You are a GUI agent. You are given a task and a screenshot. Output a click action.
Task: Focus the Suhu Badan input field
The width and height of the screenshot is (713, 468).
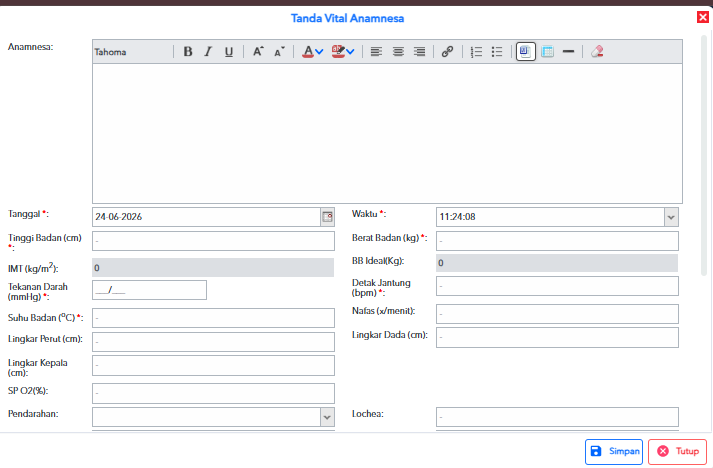point(213,318)
